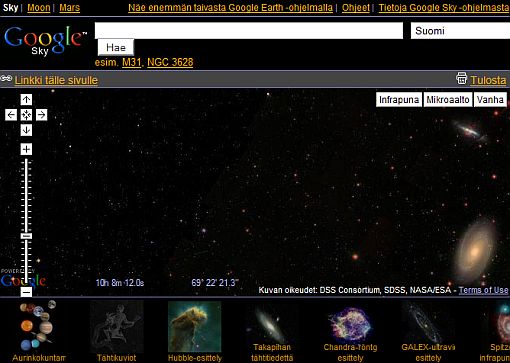Screen dimensions: 510x363
Task: Open the Ohjeet help link
Action: 356,7
